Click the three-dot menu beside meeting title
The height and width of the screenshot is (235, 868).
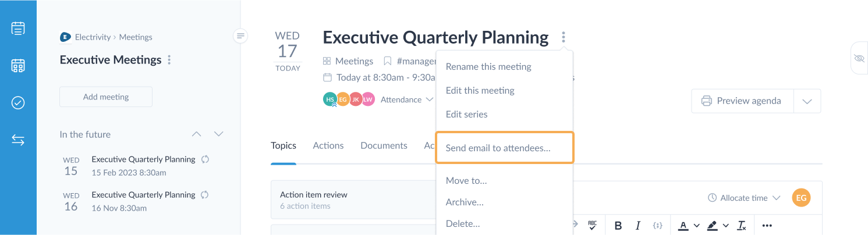564,38
